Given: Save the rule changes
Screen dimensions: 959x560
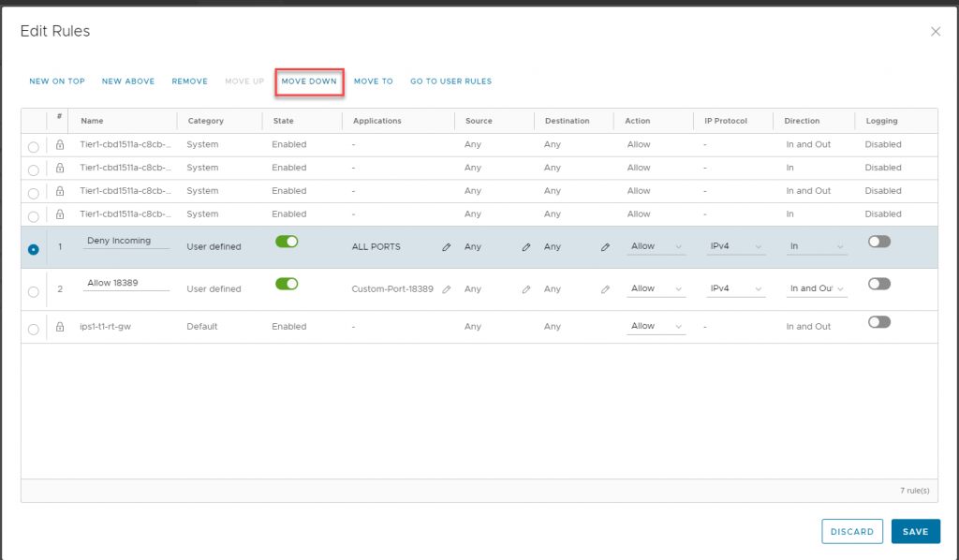Looking at the screenshot, I should 915,531.
